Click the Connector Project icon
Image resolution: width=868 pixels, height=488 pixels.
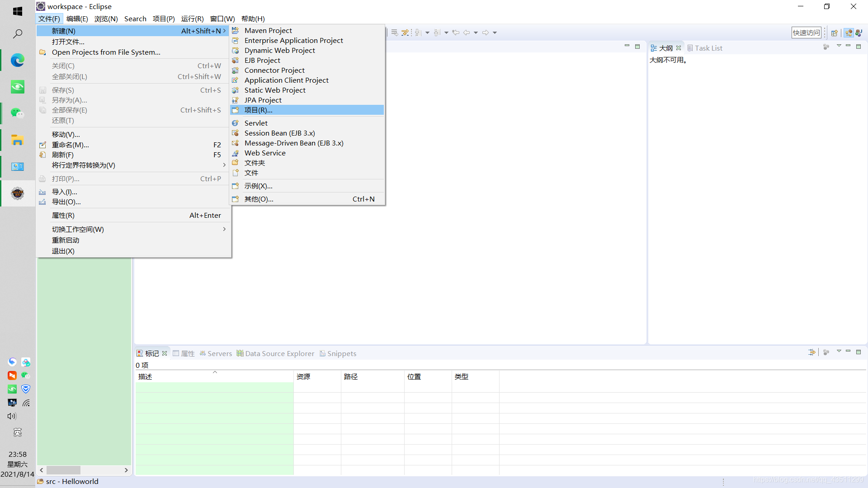pos(235,70)
